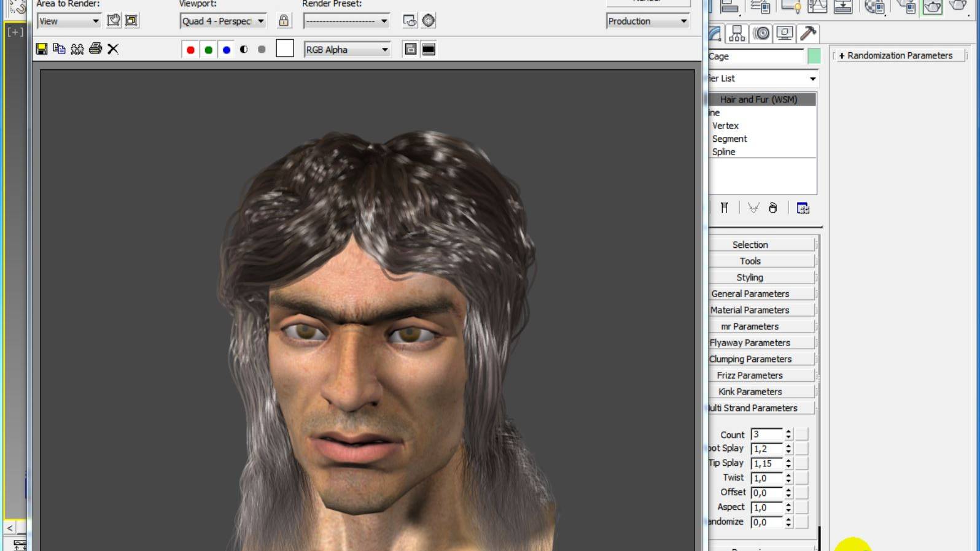Toggle Show End Result icon

pyautogui.click(x=725, y=208)
